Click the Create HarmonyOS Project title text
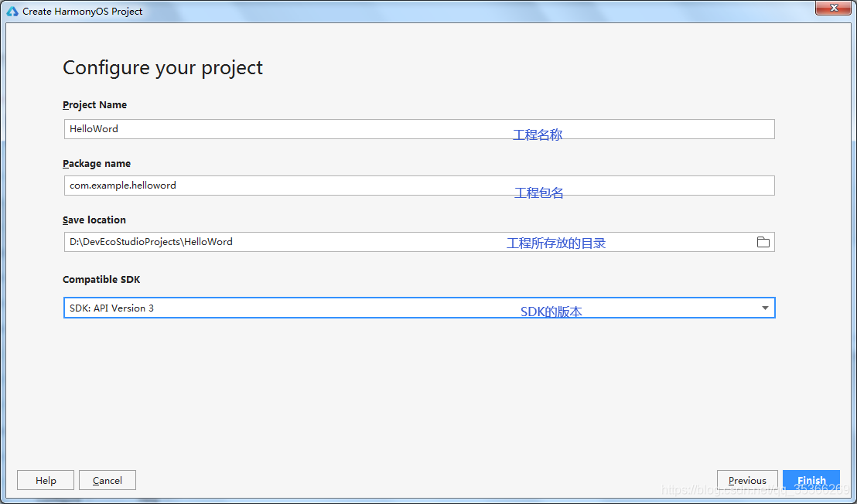The image size is (857, 504). pyautogui.click(x=83, y=11)
